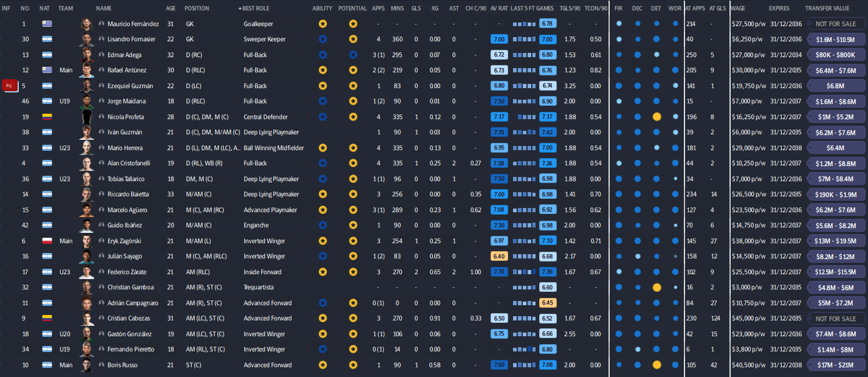Click the ability star for Federico Zárate

click(323, 272)
